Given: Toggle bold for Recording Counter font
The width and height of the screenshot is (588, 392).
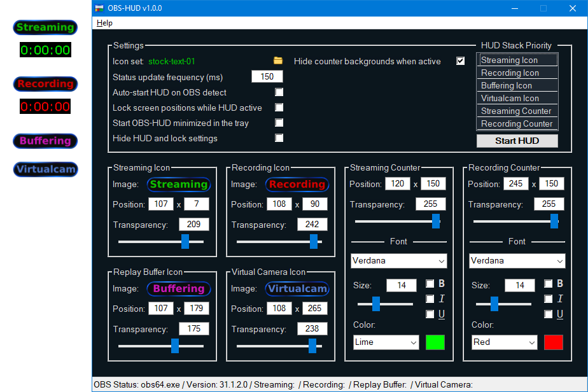Looking at the screenshot, I should pos(549,284).
